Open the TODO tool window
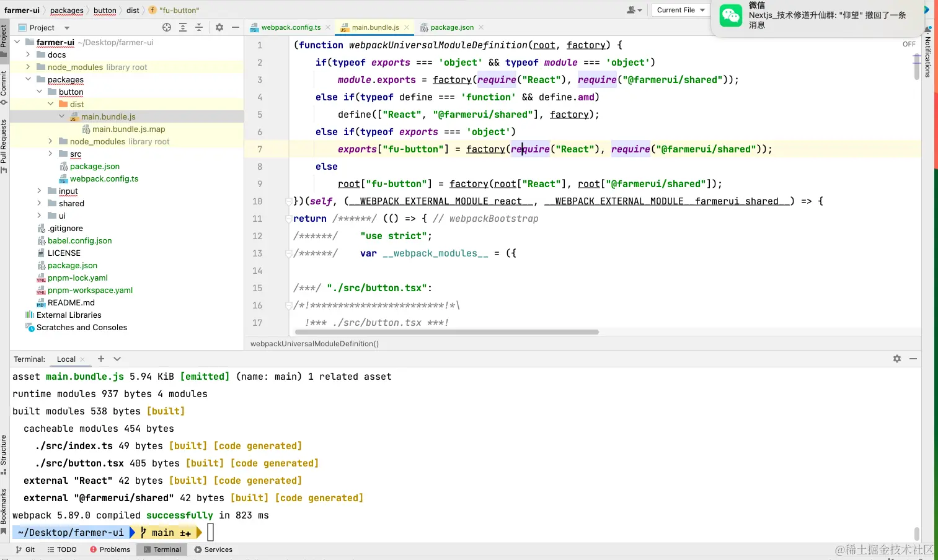 (61, 549)
